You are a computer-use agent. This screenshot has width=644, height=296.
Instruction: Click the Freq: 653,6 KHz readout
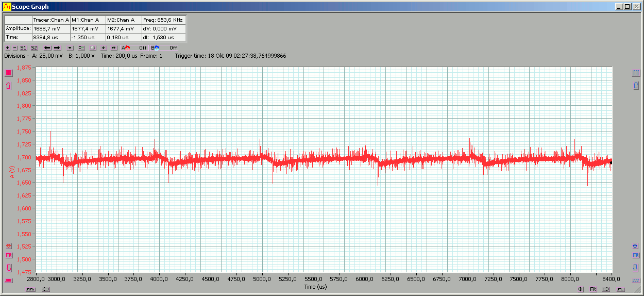[163, 20]
